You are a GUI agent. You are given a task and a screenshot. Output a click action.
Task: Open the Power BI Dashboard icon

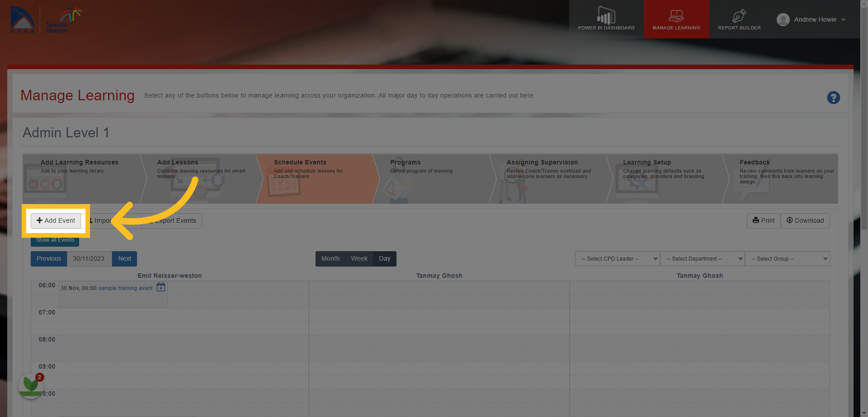click(x=606, y=16)
